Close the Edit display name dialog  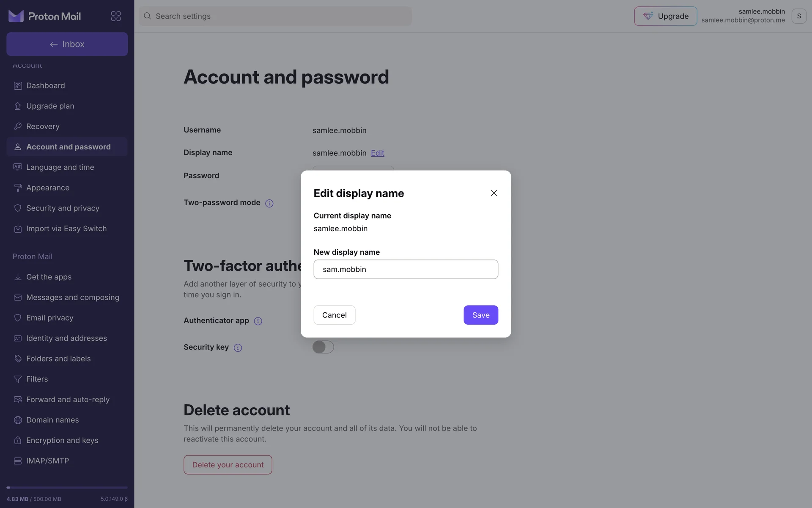(x=494, y=193)
